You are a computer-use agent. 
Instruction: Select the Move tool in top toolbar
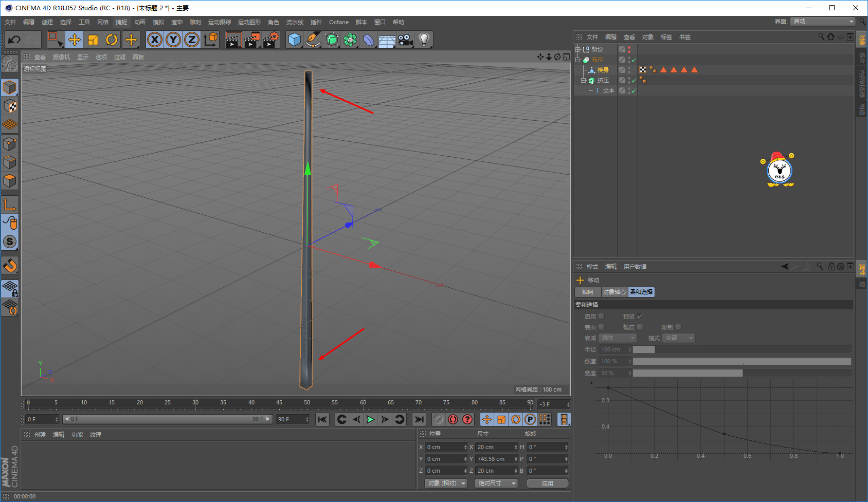point(75,40)
